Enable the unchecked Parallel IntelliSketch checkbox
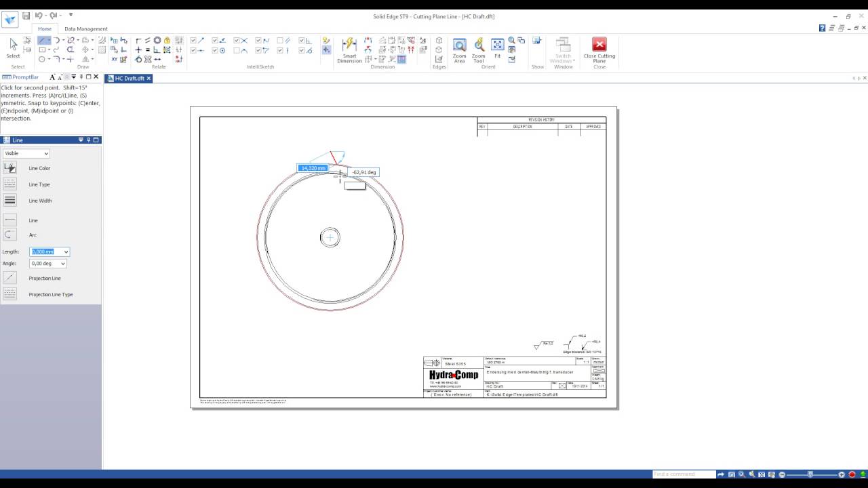 point(280,41)
